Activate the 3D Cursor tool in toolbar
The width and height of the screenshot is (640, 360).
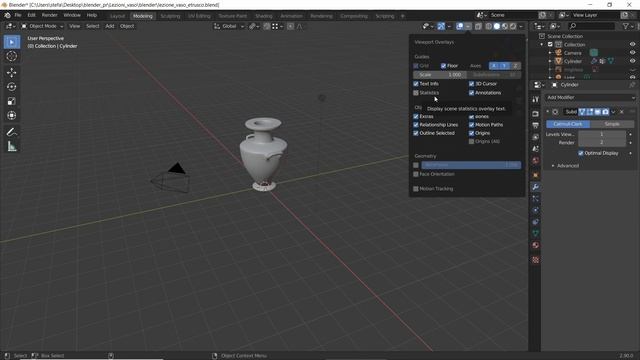click(12, 56)
